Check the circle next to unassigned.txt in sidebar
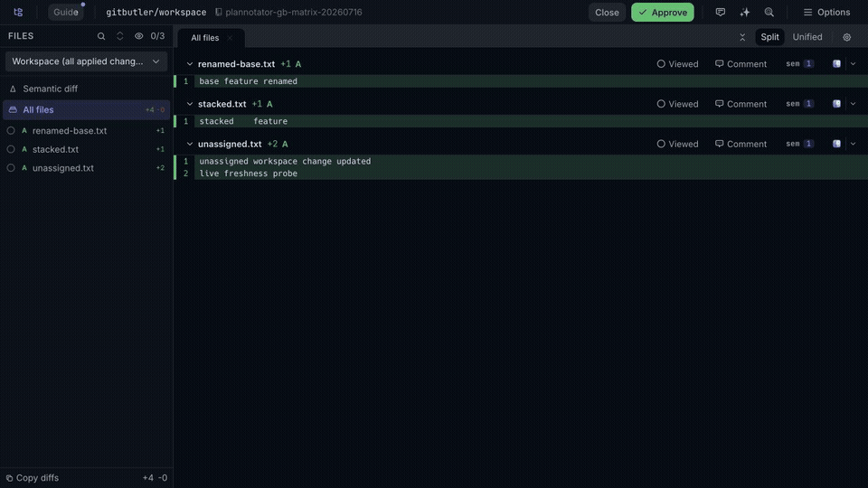This screenshot has width=868, height=488. pyautogui.click(x=11, y=168)
